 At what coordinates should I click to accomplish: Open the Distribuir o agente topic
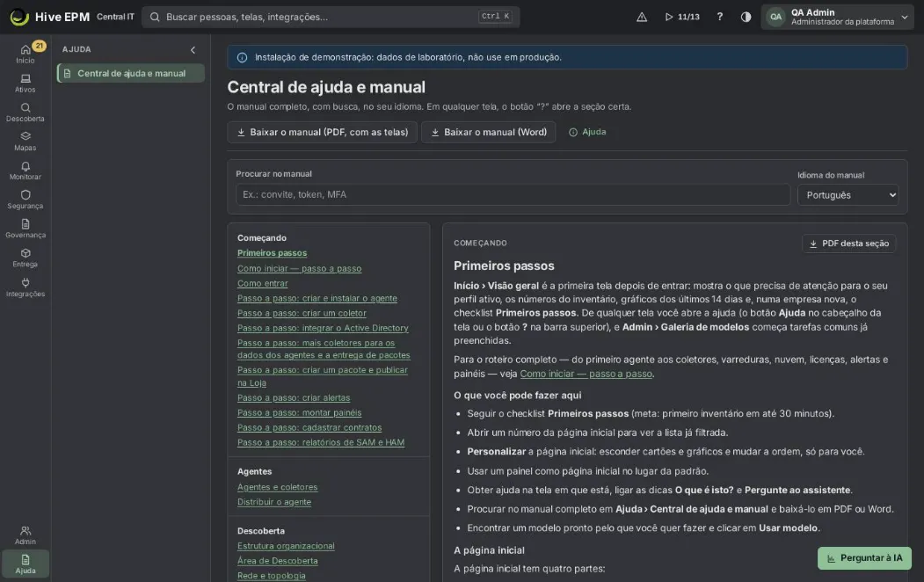pyautogui.click(x=274, y=502)
